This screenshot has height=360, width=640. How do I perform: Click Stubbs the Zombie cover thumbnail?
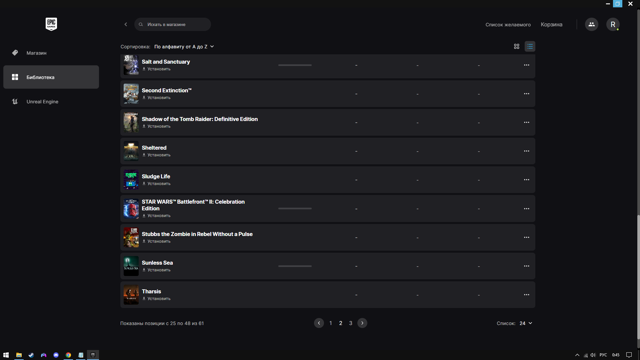coord(131,237)
